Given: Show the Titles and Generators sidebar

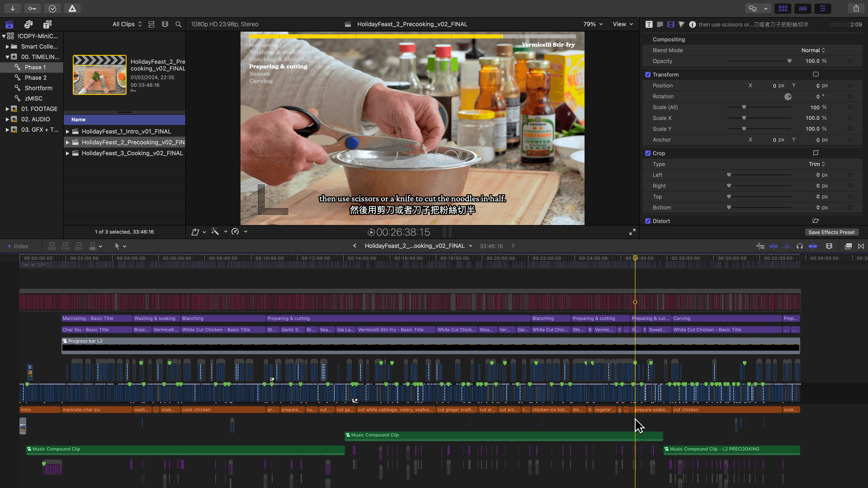Looking at the screenshot, I should click(47, 24).
